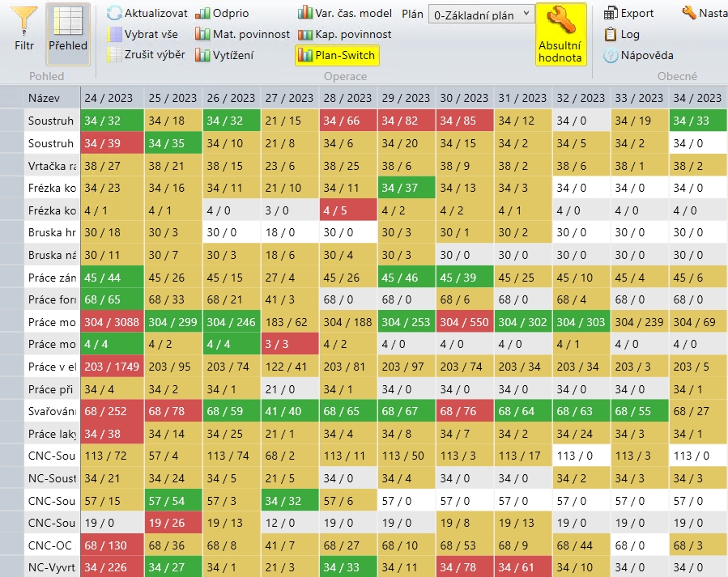Viewport: 728px width, 577px height.
Task: Open the Plán dropdown 0-Základní plán
Action: tap(483, 15)
